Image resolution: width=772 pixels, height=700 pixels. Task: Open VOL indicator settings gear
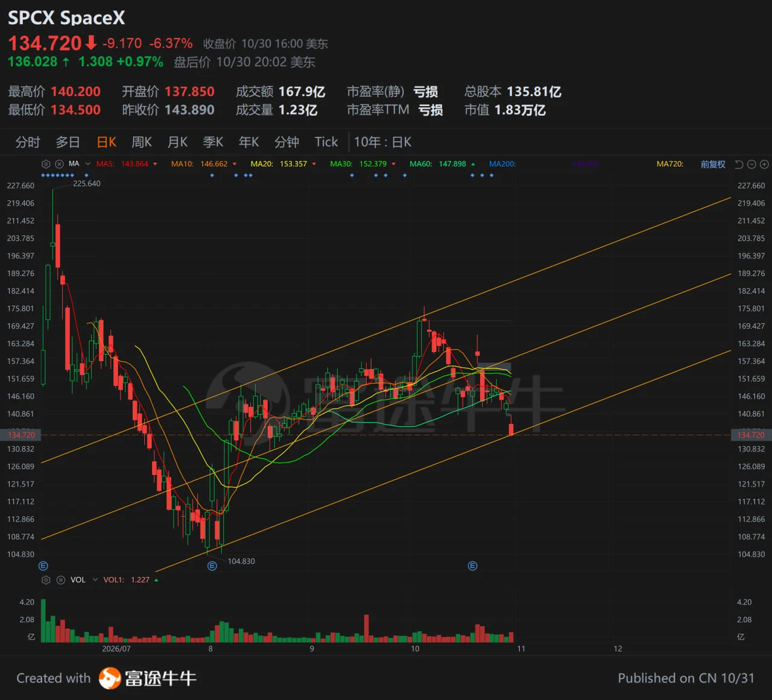pos(46,580)
